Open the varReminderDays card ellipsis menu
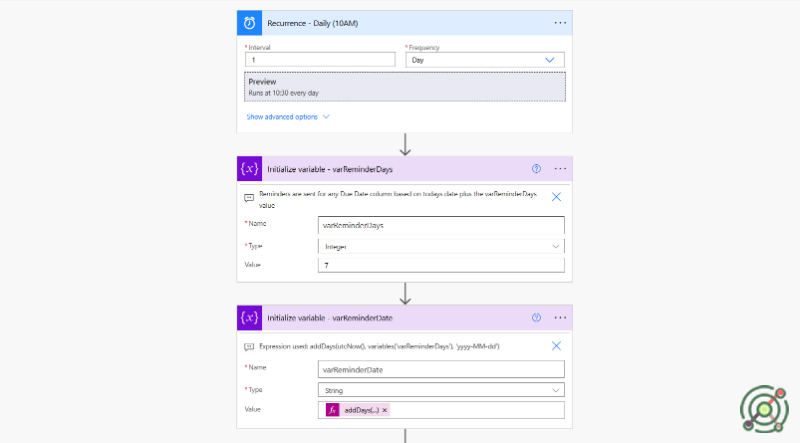Image resolution: width=800 pixels, height=443 pixels. click(x=560, y=169)
